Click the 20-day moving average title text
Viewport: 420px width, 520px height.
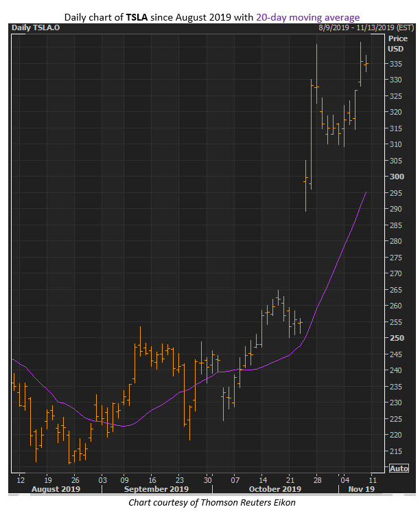(307, 17)
